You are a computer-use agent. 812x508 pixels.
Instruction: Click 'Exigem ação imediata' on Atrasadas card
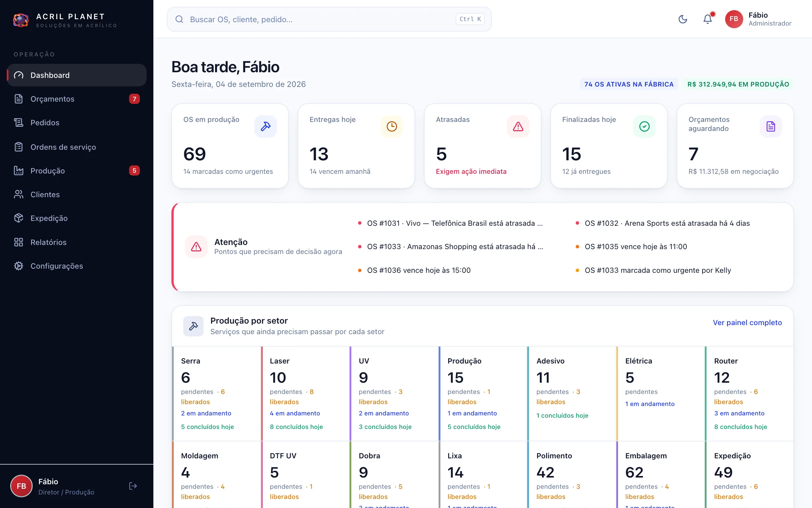pos(471,171)
